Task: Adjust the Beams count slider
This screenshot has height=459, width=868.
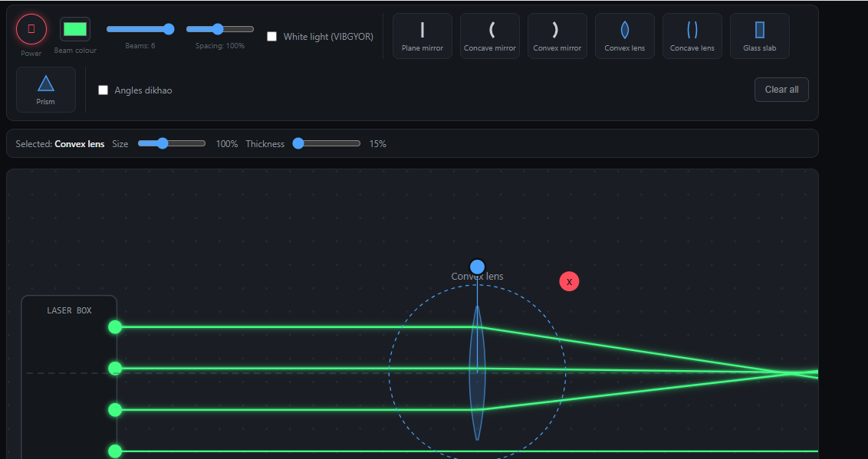Action: coord(140,29)
